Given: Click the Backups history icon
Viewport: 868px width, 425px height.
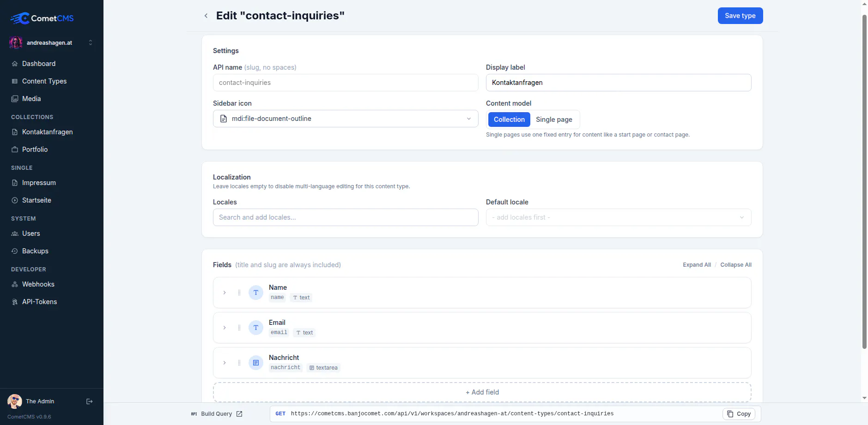Looking at the screenshot, I should [x=15, y=251].
